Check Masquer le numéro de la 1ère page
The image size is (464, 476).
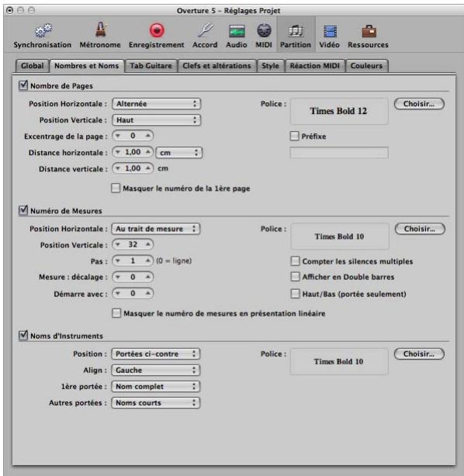(x=116, y=188)
